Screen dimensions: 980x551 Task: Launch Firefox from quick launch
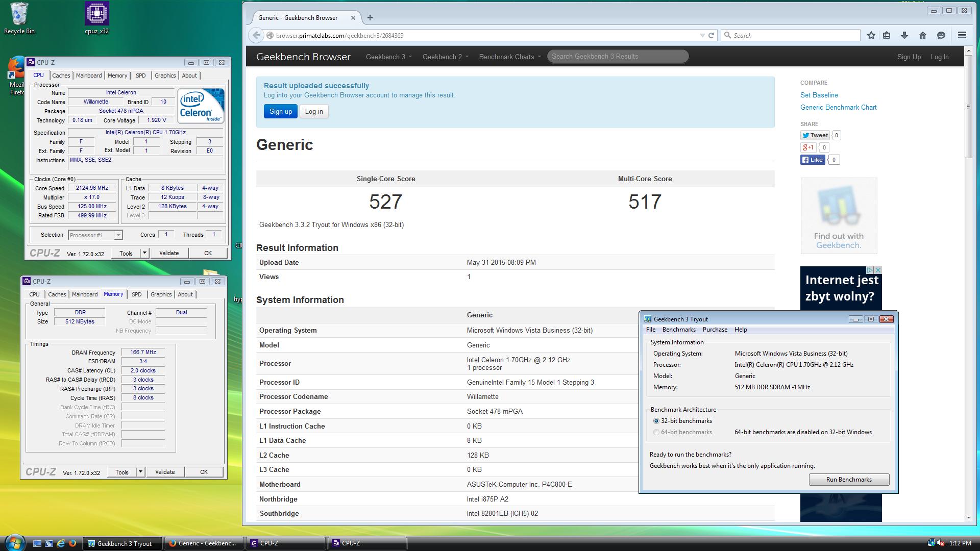[x=72, y=543]
